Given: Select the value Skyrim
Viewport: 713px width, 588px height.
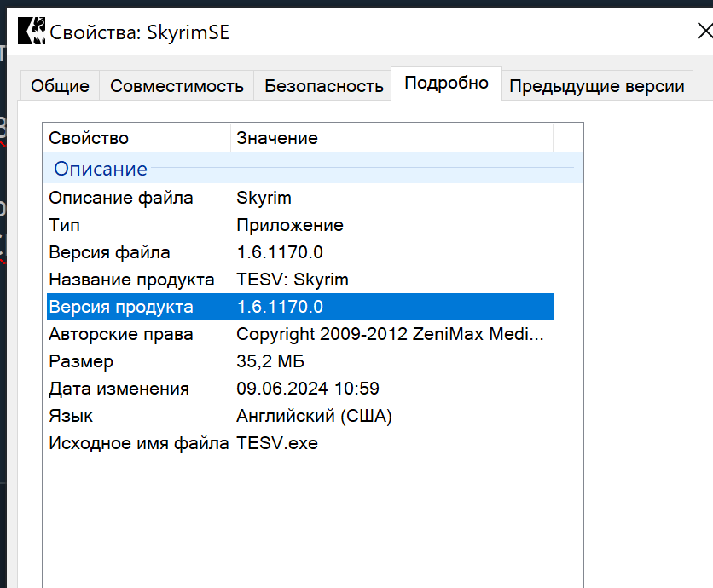Looking at the screenshot, I should click(x=264, y=198).
